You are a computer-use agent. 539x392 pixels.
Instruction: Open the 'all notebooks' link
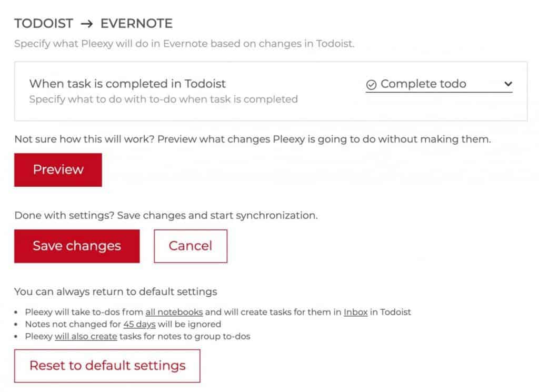coord(174,312)
